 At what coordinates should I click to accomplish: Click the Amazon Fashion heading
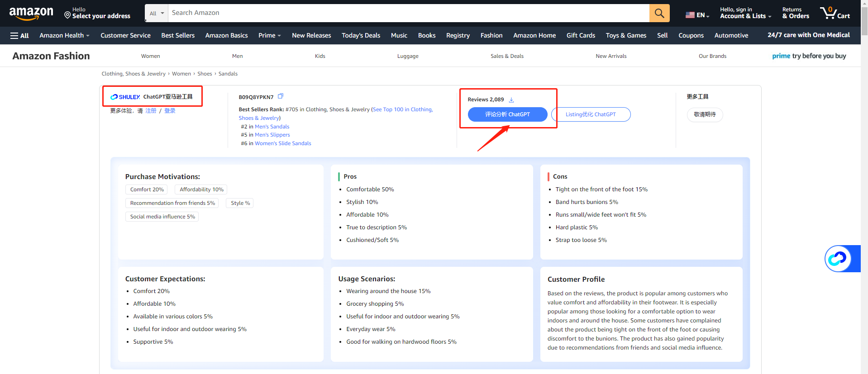click(51, 56)
